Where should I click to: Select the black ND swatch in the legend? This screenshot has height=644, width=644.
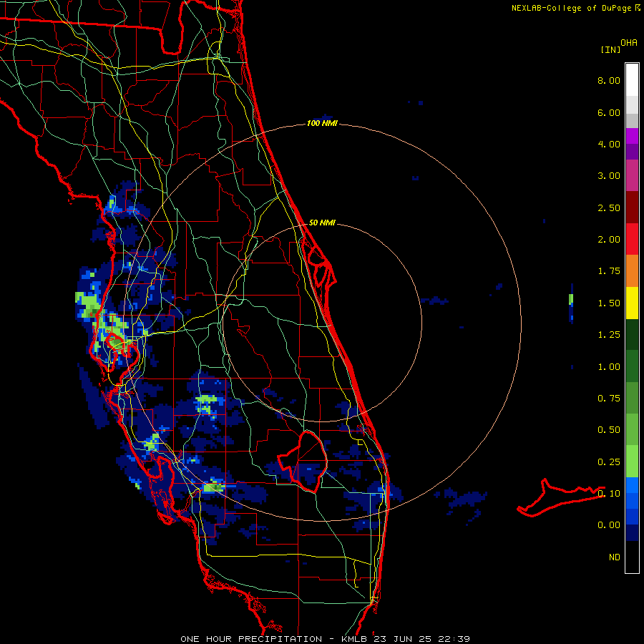click(x=632, y=557)
